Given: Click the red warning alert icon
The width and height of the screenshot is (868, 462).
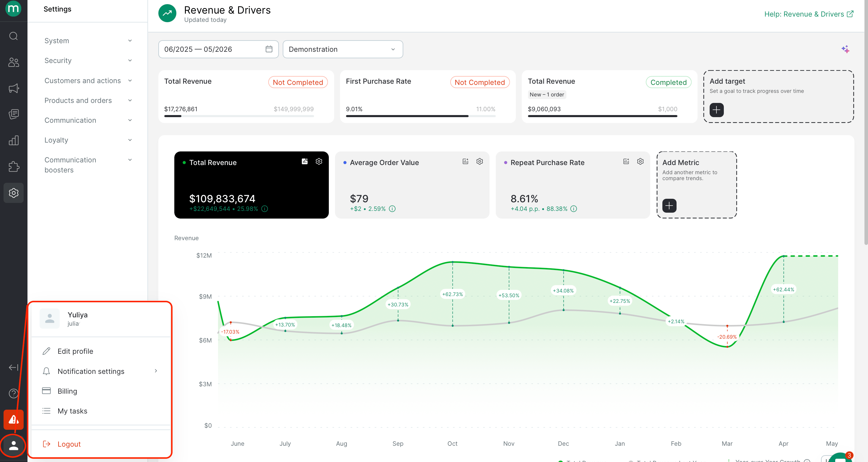Looking at the screenshot, I should tap(14, 419).
